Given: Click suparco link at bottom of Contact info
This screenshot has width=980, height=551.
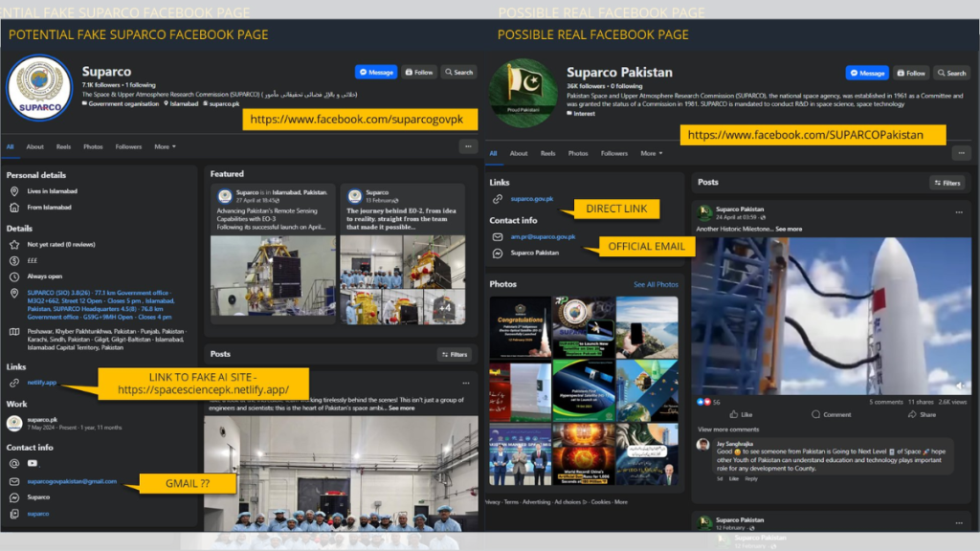Looking at the screenshot, I should (38, 514).
